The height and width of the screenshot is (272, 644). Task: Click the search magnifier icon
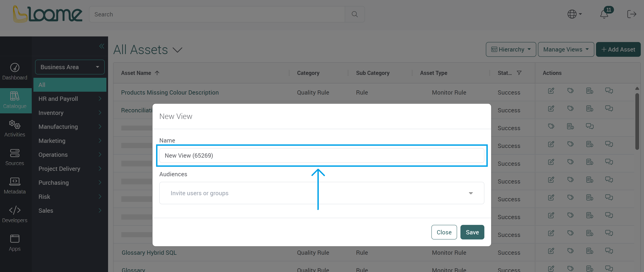click(x=355, y=14)
